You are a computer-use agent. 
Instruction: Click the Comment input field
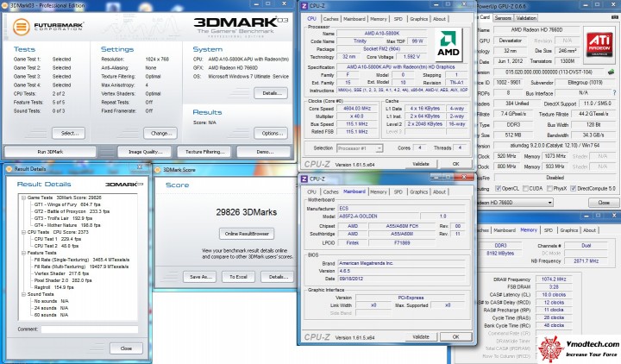(x=90, y=329)
